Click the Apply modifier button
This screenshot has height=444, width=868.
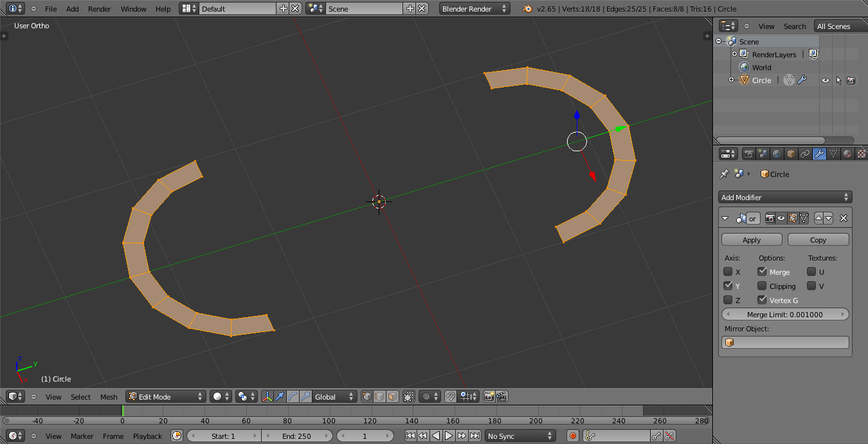pos(752,239)
